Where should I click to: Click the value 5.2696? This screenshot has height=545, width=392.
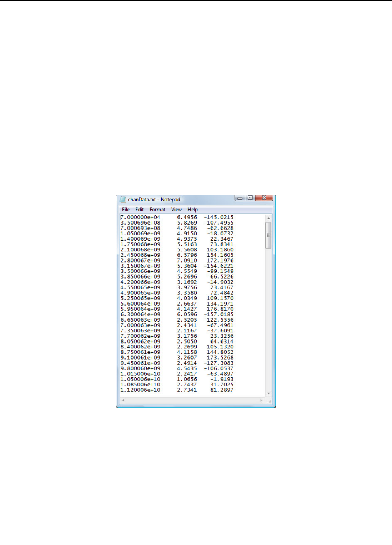187,276
